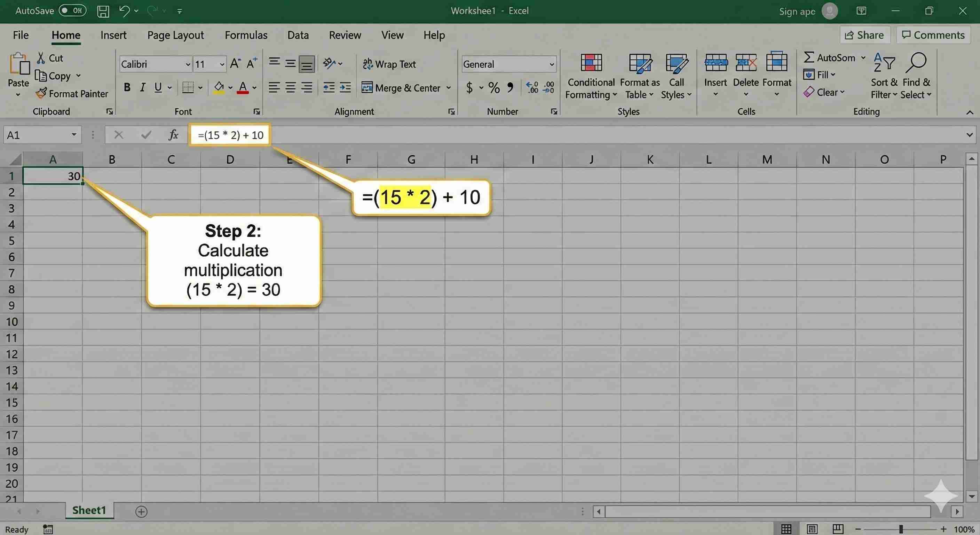
Task: Apply bold formatting with the Bold icon
Action: click(x=127, y=87)
